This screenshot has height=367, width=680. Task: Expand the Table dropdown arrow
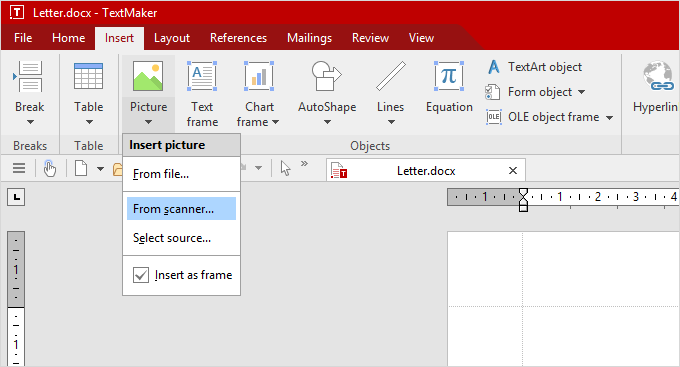89,122
